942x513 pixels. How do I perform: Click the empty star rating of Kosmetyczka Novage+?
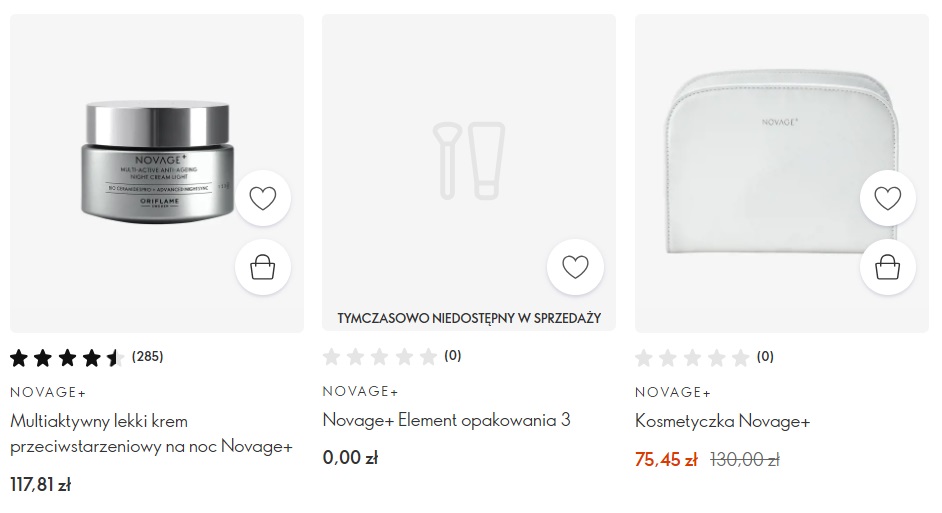point(704,358)
